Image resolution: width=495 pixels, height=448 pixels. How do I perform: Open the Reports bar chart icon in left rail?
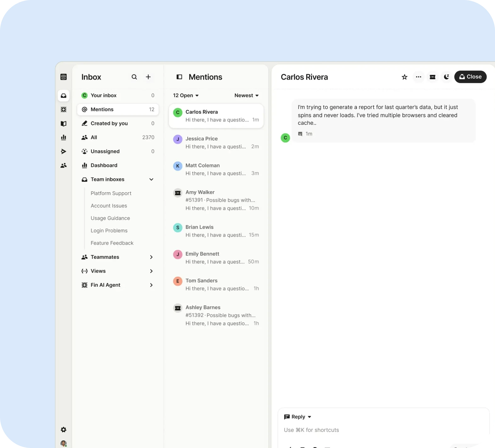pyautogui.click(x=64, y=137)
